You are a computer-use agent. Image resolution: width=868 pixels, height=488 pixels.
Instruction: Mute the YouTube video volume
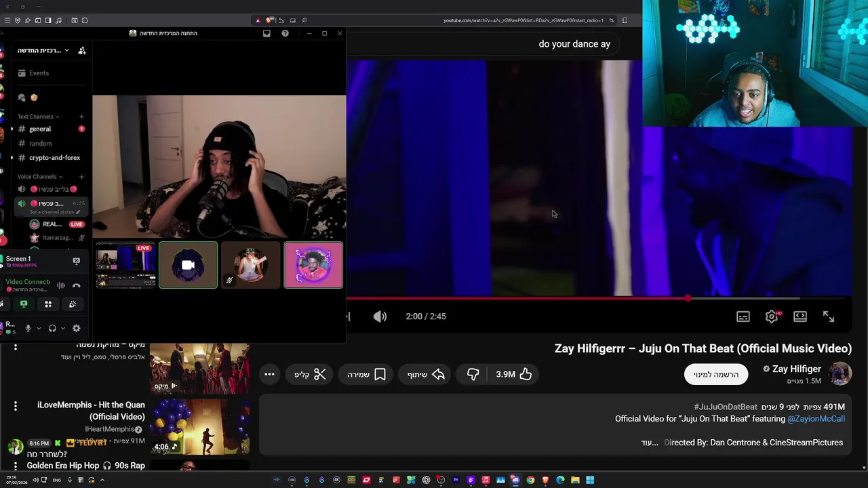[x=380, y=317]
